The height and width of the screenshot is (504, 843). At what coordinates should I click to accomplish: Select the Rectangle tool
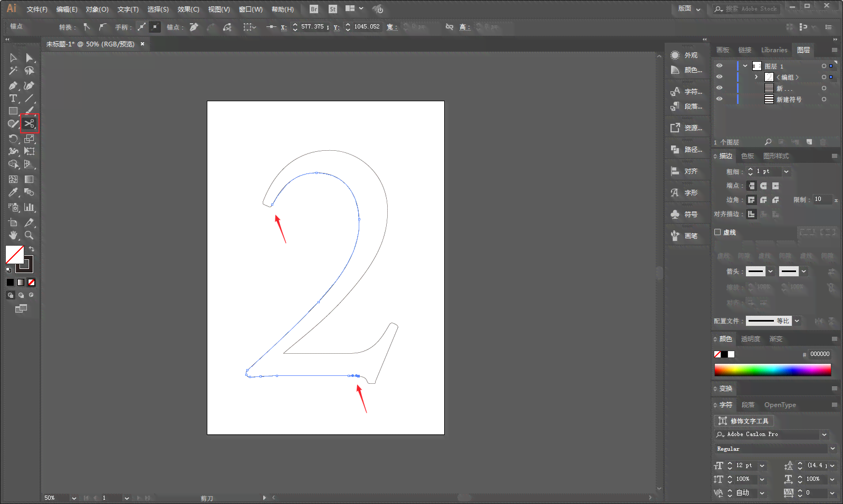point(14,111)
